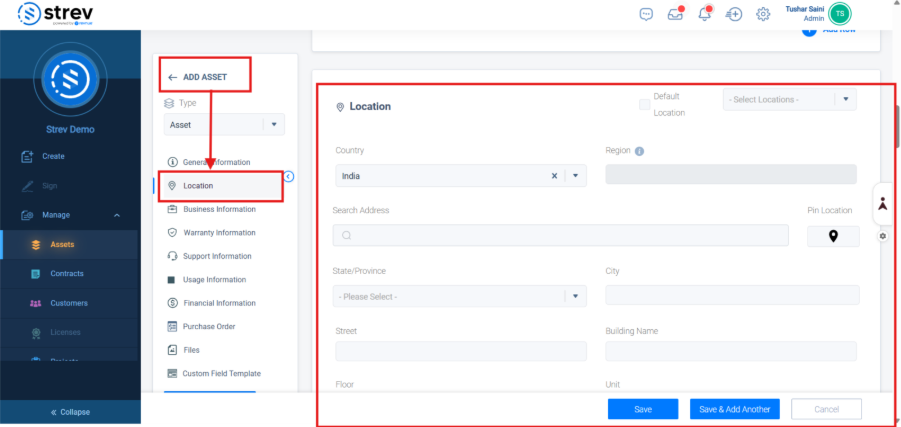Go to Warranty Information section
901x427 pixels.
click(x=218, y=232)
